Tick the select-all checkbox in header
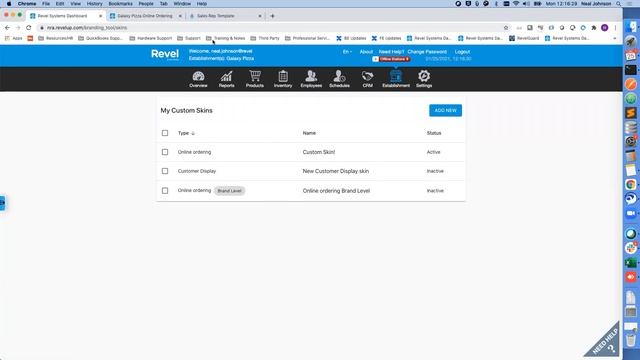This screenshot has width=640, height=360. point(165,133)
